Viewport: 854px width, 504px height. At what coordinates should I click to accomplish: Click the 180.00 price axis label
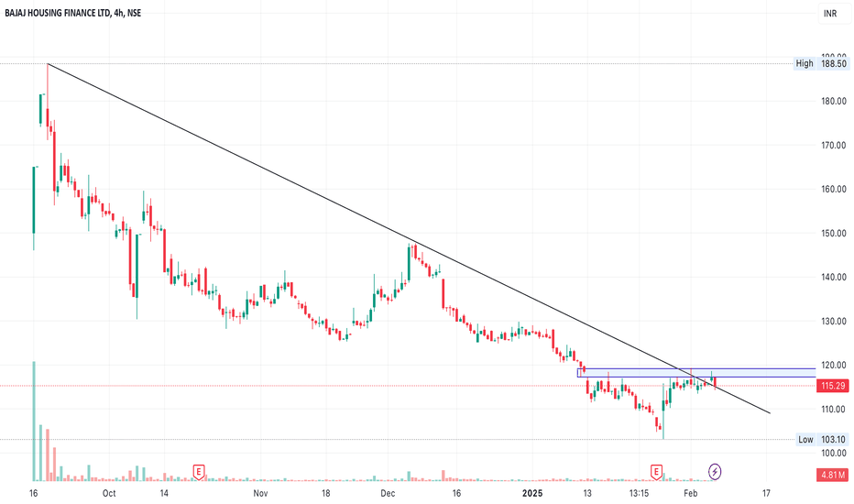pyautogui.click(x=833, y=101)
